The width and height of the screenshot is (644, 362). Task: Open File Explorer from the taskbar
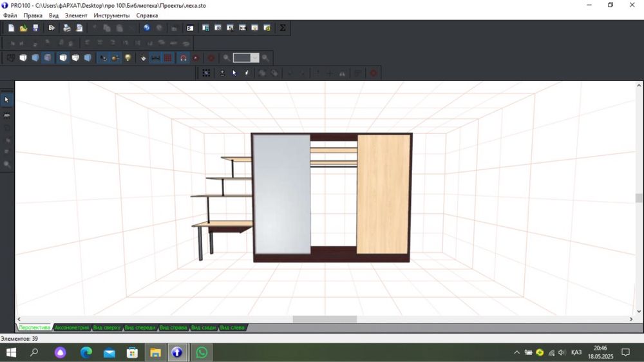point(155,352)
